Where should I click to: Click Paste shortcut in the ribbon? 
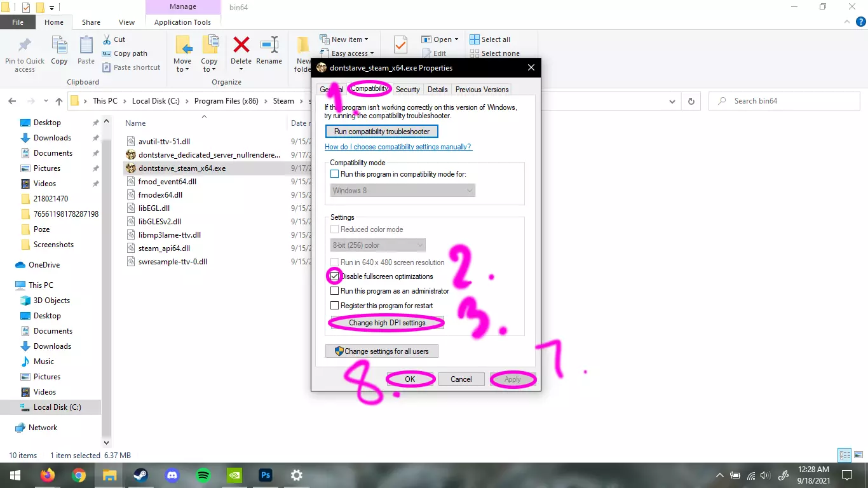[x=137, y=67]
